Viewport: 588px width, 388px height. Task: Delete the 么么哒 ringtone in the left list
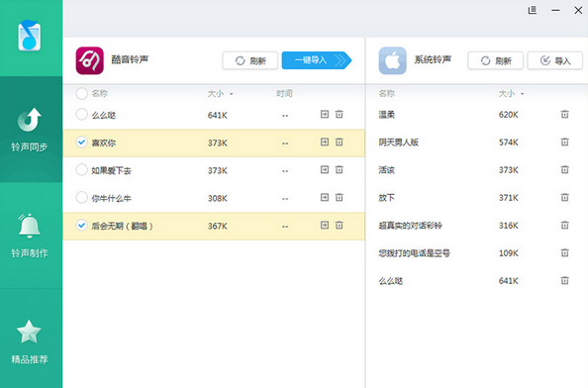click(339, 114)
